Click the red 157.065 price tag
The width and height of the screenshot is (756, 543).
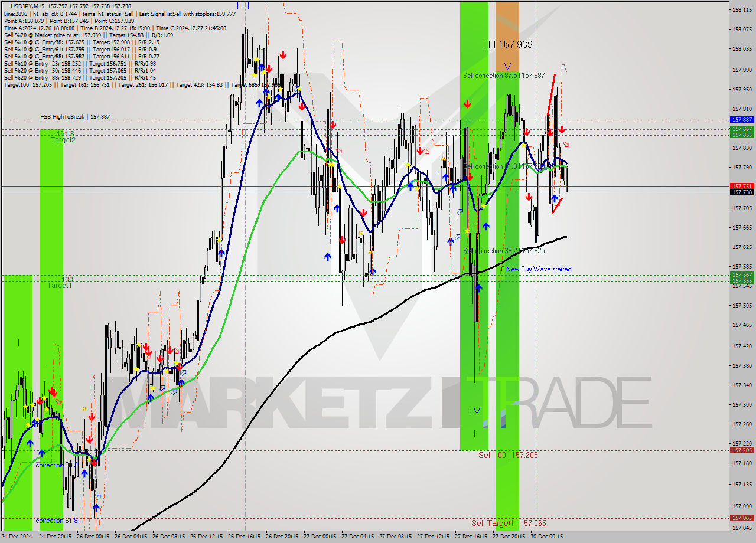tap(742, 518)
